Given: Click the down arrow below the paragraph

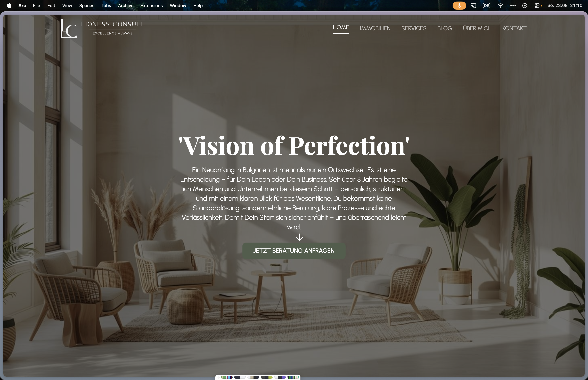Looking at the screenshot, I should point(299,237).
